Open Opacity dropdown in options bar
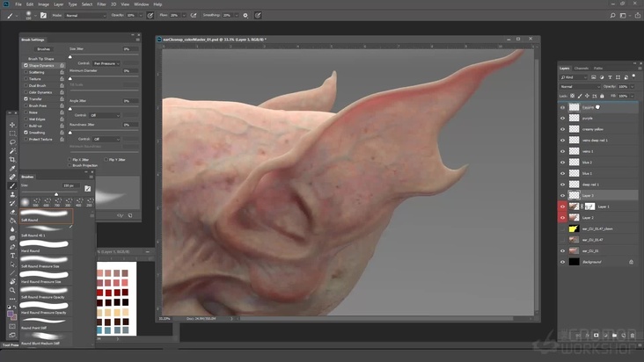The height and width of the screenshot is (362, 644). click(x=141, y=15)
